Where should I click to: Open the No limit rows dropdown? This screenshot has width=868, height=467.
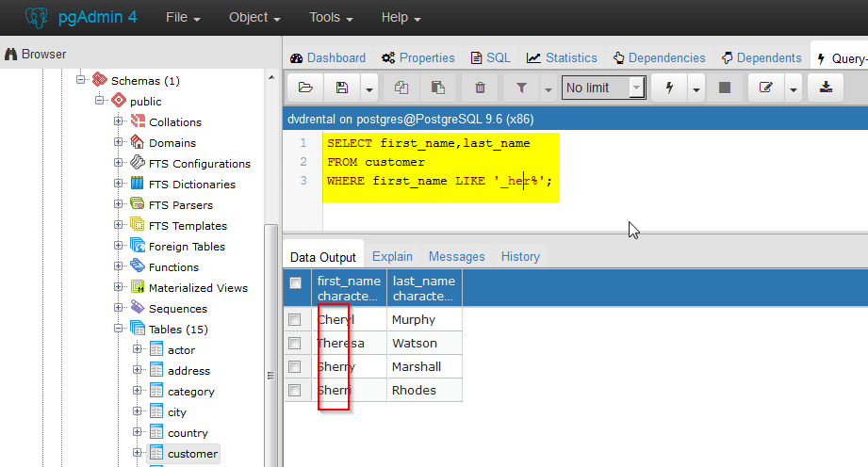(x=603, y=88)
